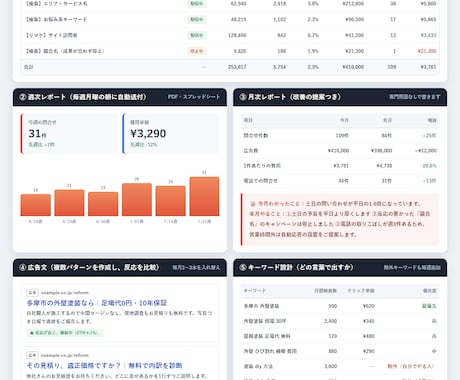
Task: Click the 電話での問合せ row label
Action: coord(261,181)
